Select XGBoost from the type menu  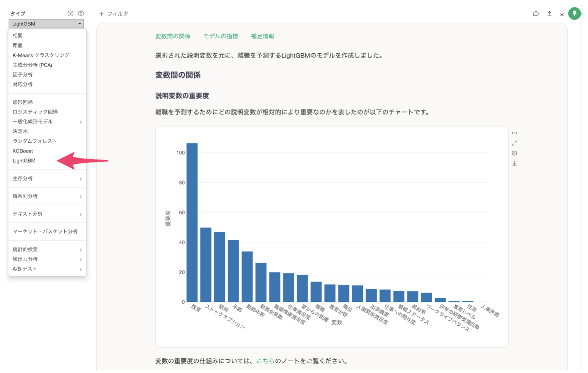23,151
